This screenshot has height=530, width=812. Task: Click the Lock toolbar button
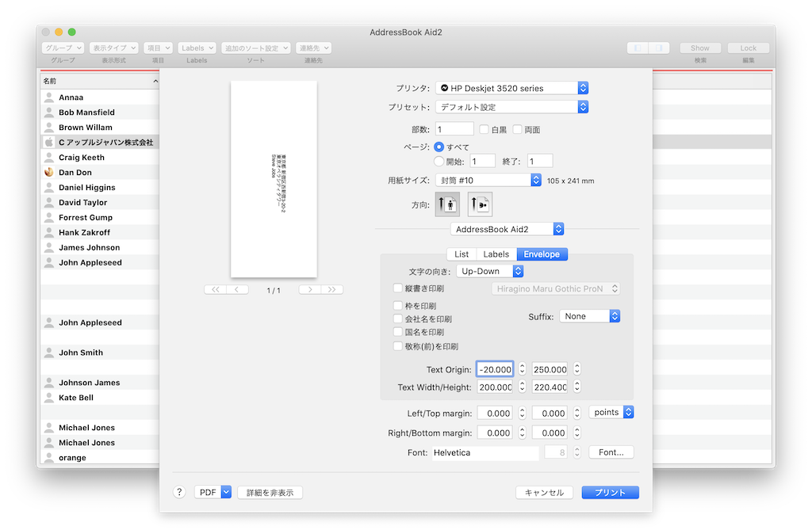(749, 48)
